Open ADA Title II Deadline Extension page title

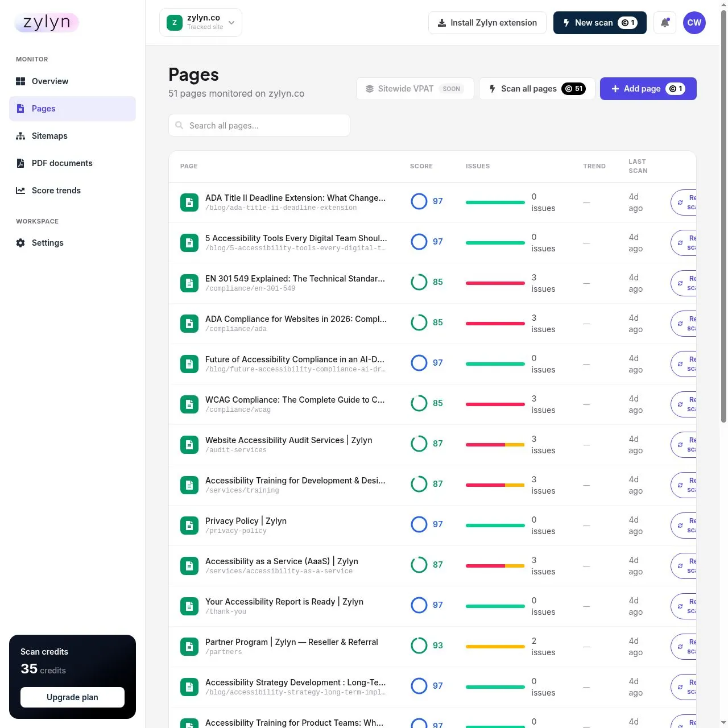(295, 198)
